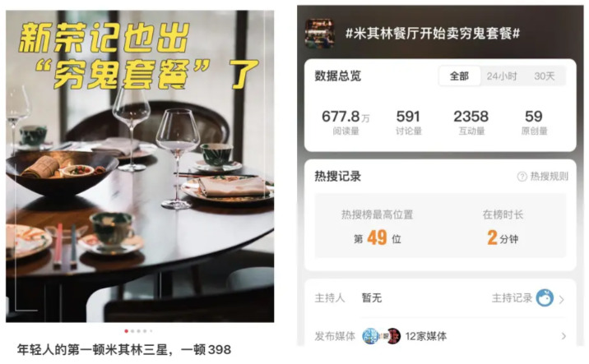589x364 pixels.
Task: Click the red active carousel page dot
Action: (x=126, y=331)
